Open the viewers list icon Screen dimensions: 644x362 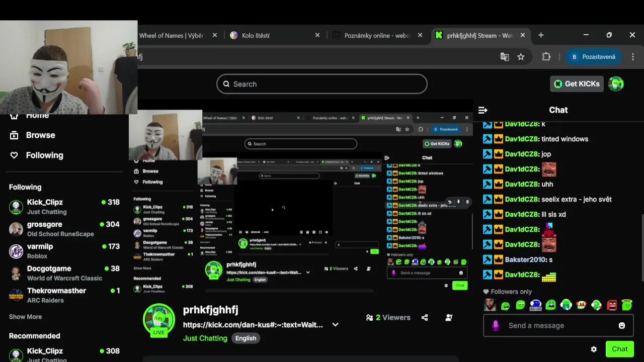[370, 317]
